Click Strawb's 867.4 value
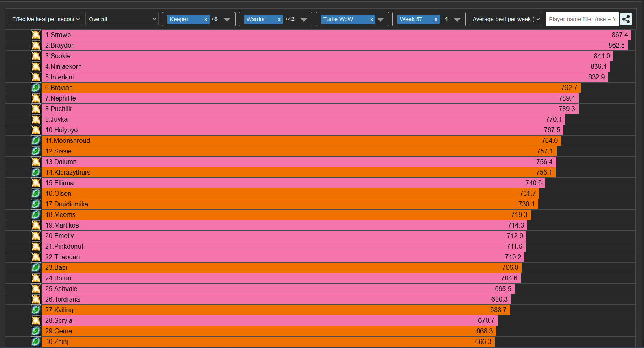 [620, 35]
